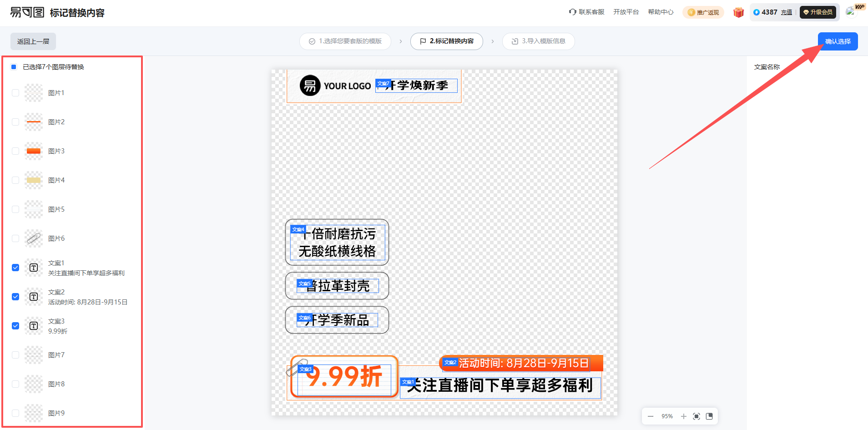Open the 充值 recharge link
868x430 pixels.
tap(787, 12)
